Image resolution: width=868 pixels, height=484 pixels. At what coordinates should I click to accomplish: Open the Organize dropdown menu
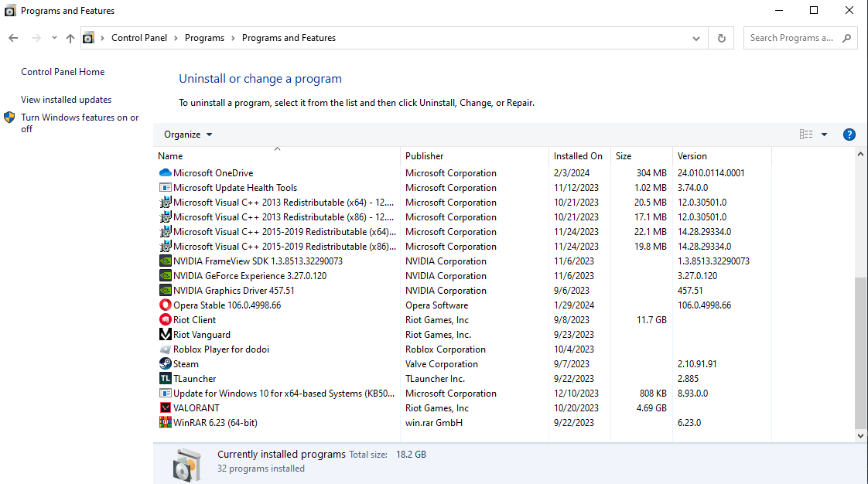pyautogui.click(x=188, y=135)
